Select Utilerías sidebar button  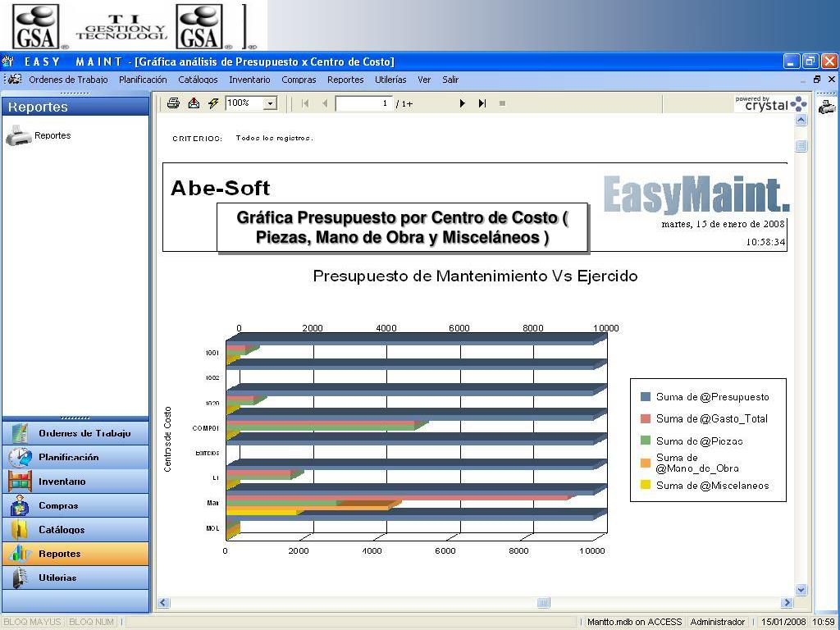[75, 578]
